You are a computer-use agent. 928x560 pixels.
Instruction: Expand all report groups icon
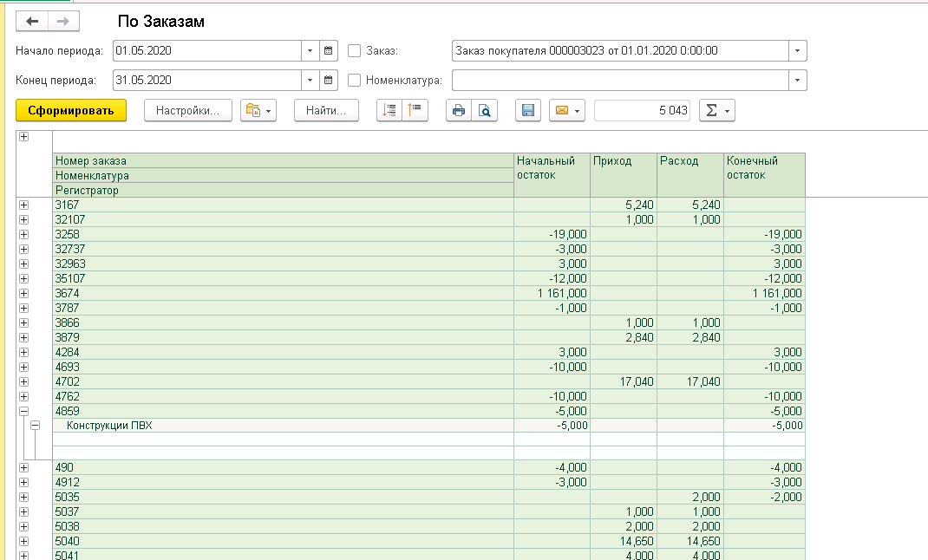[389, 110]
